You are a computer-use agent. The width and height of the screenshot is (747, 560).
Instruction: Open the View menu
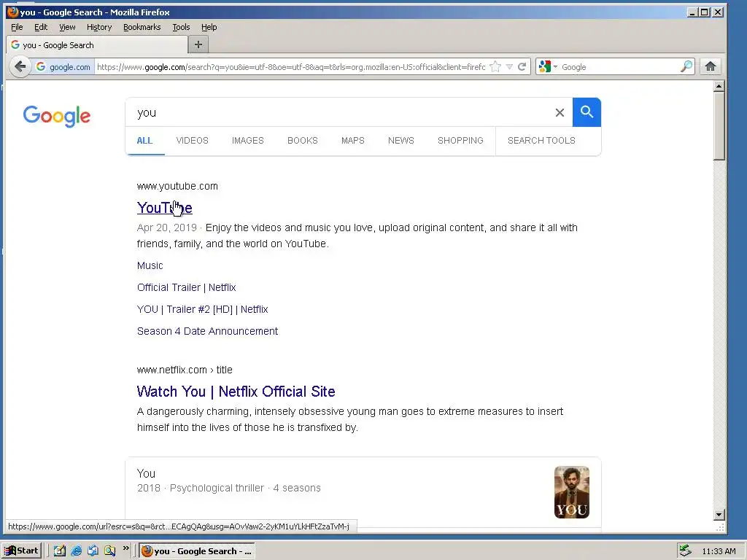tap(67, 27)
